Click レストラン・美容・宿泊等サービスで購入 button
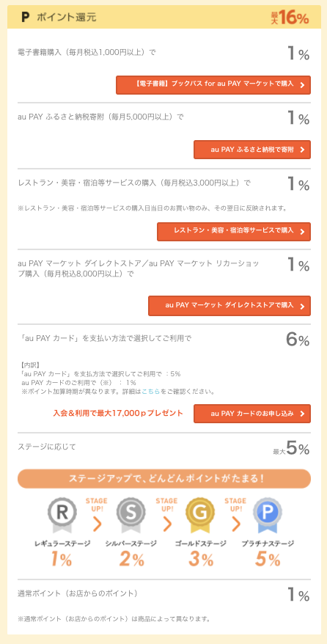 234,232
